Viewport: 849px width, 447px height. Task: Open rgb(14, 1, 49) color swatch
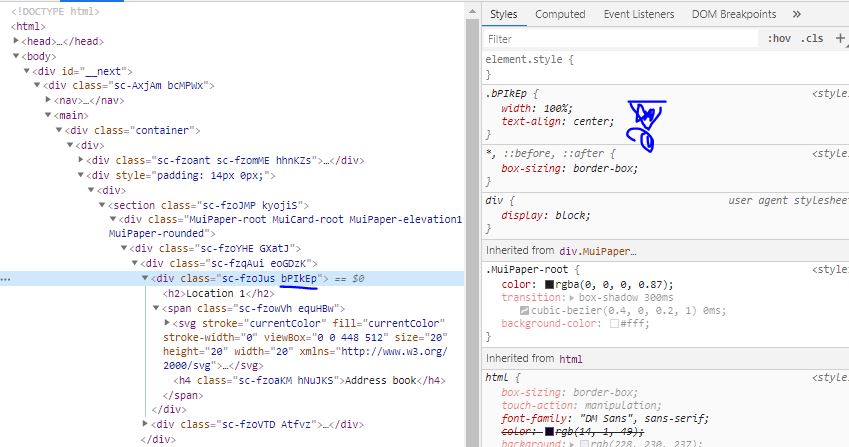[x=550, y=432]
